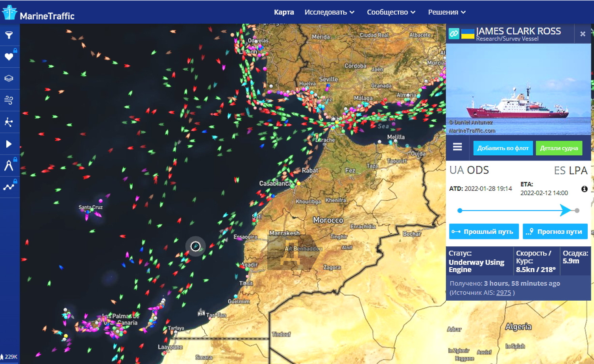The height and width of the screenshot is (364, 594).
Task: Click the Детали судна button
Action: tap(559, 148)
